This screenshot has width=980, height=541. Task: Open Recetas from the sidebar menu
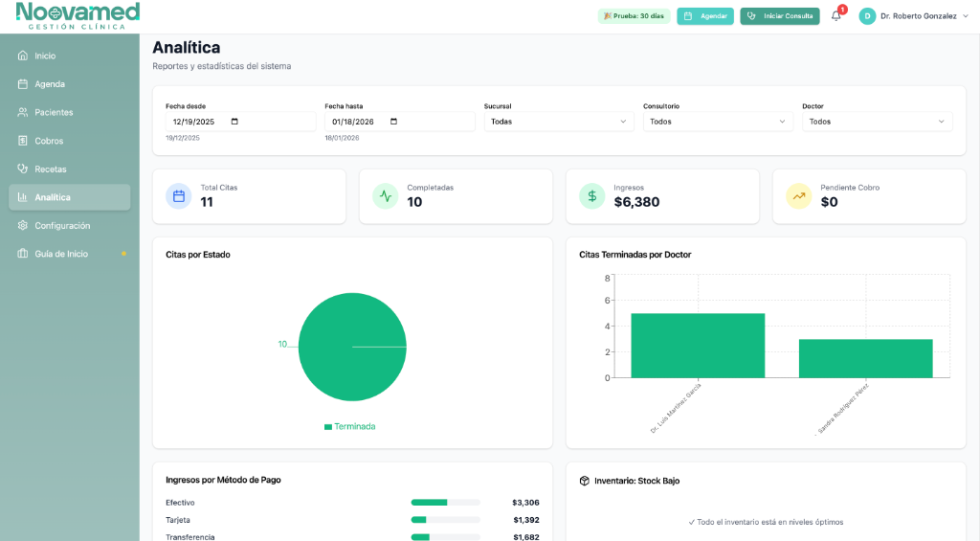(x=69, y=169)
